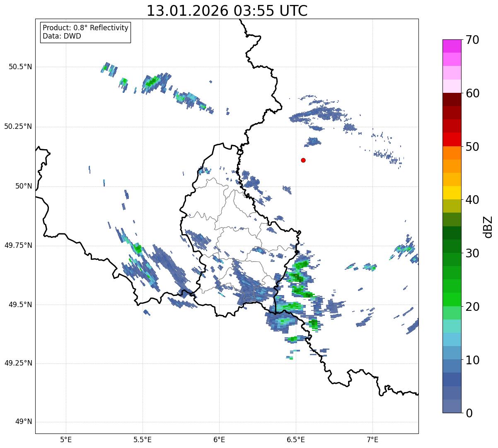Click the "Data: DWD" text
The height and width of the screenshot is (448, 498).
click(x=62, y=36)
